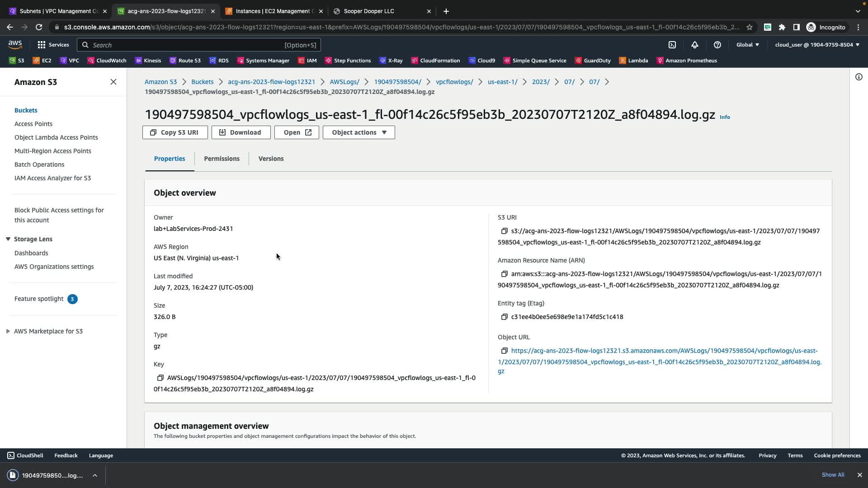Click the Download button
The image size is (868, 488).
(241, 132)
